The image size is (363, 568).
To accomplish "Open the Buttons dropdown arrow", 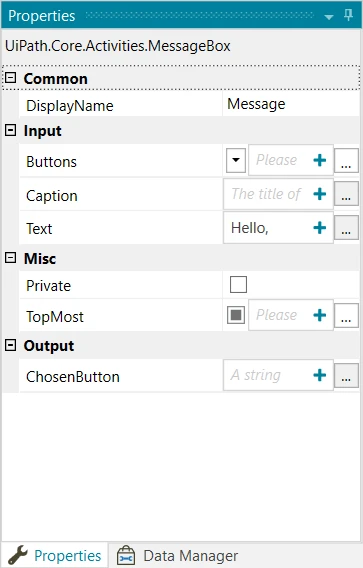I will tap(236, 160).
